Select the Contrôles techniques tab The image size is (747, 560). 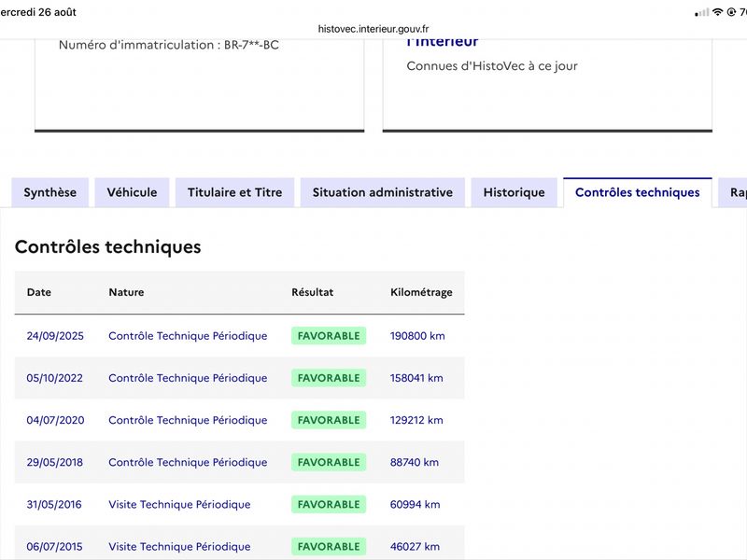click(x=638, y=192)
